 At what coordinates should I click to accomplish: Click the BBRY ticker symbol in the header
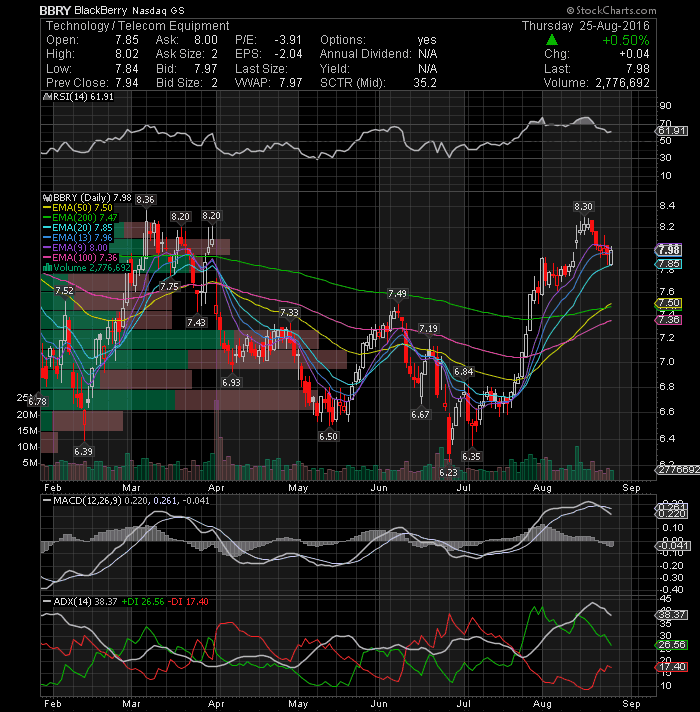(54, 10)
